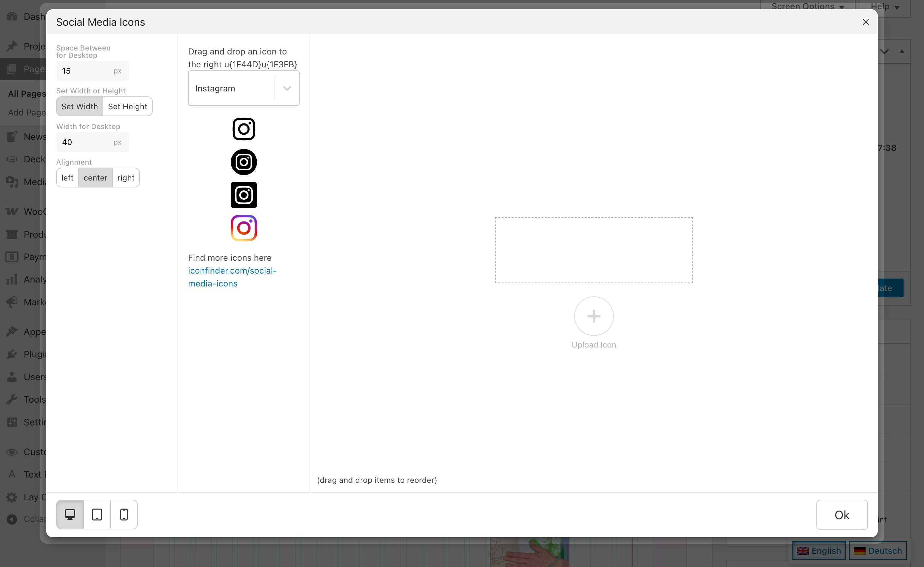
Task: Click the Analytics sidebar icon
Action: [12, 280]
